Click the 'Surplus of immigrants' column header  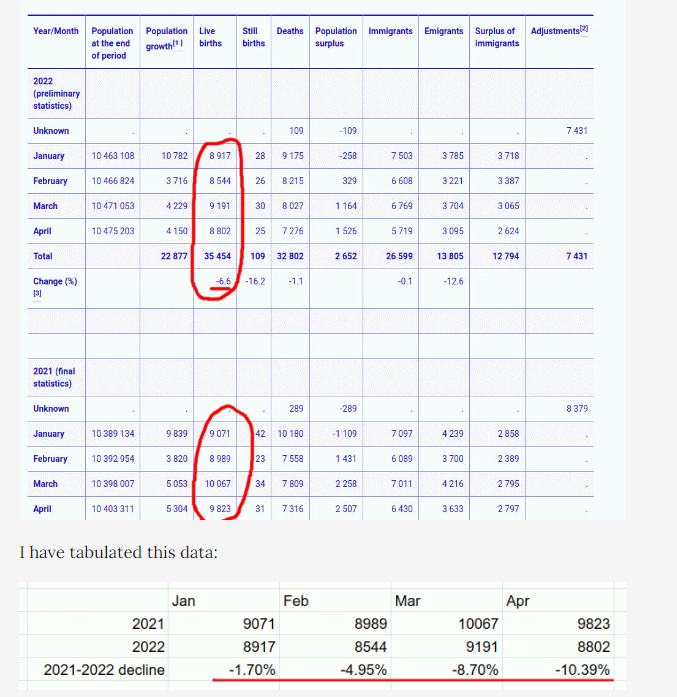tap(497, 37)
